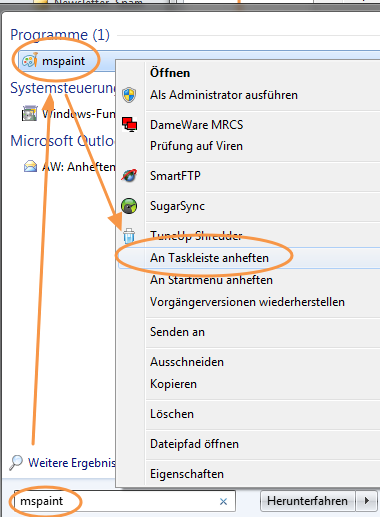Choose An Startmenü anheften

tap(211, 280)
